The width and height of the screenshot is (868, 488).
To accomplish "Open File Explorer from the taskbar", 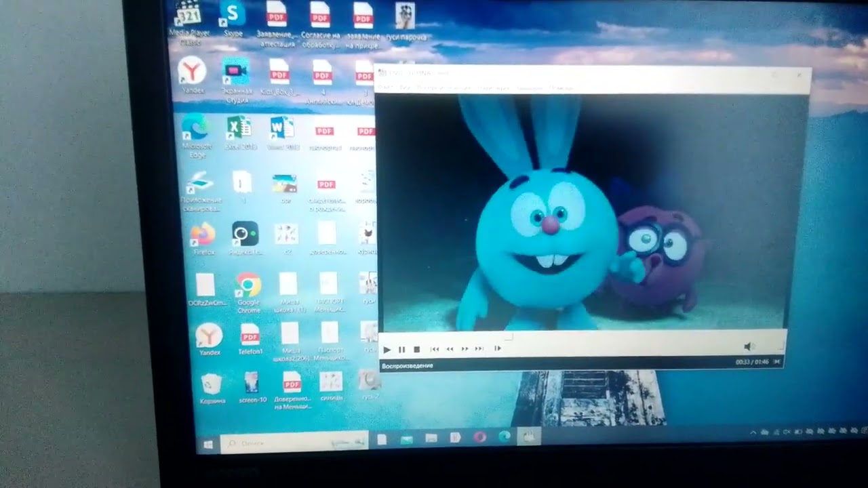I will click(x=431, y=439).
